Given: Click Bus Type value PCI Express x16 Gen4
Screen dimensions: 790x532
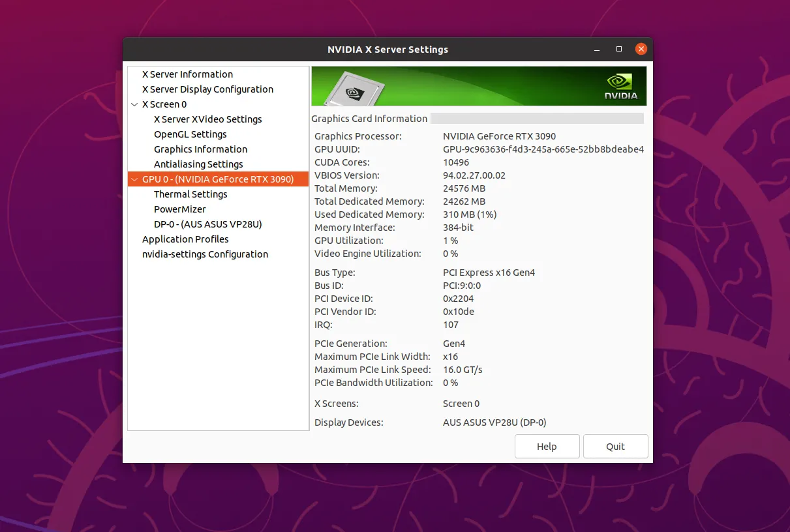Looking at the screenshot, I should 489,273.
